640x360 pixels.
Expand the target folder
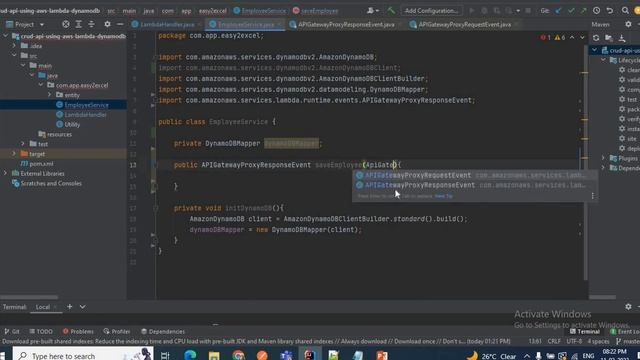[x=14, y=153]
